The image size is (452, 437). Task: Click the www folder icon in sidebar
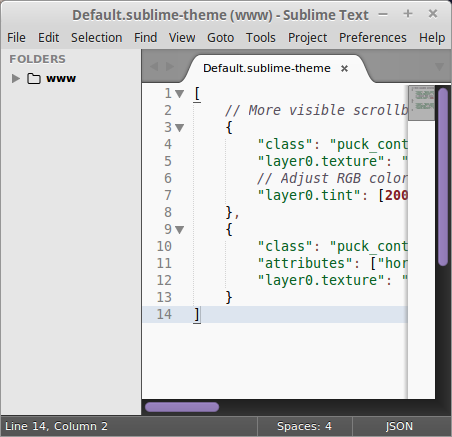[34, 79]
